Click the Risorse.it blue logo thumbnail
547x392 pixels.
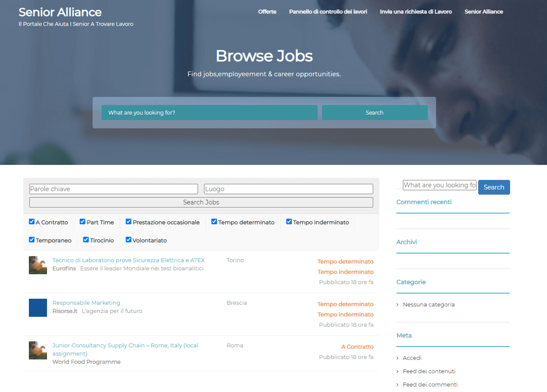(38, 308)
